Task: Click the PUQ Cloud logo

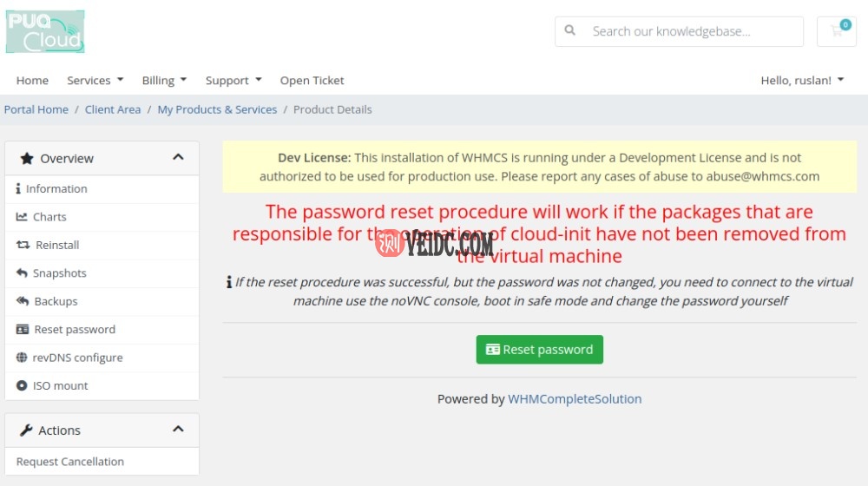Action: (x=45, y=32)
